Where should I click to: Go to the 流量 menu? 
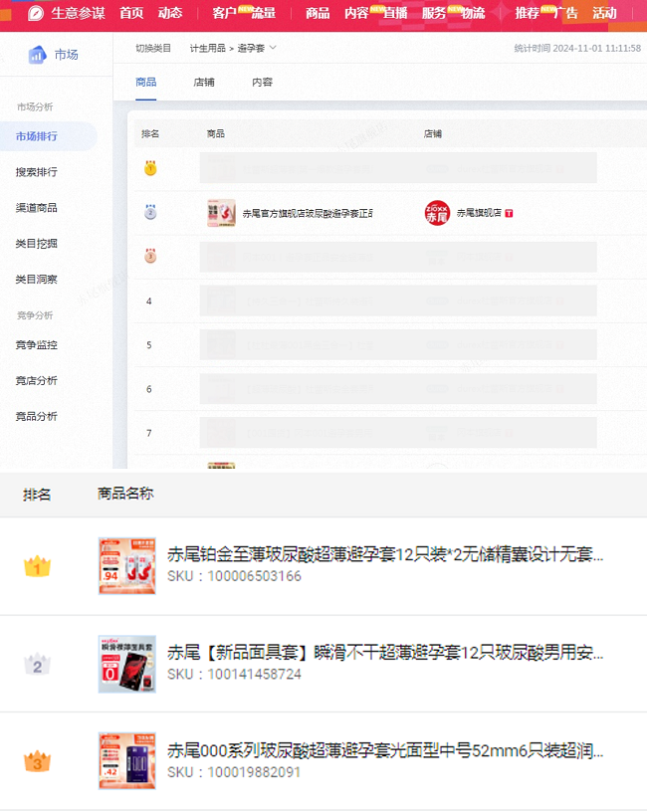(x=263, y=13)
